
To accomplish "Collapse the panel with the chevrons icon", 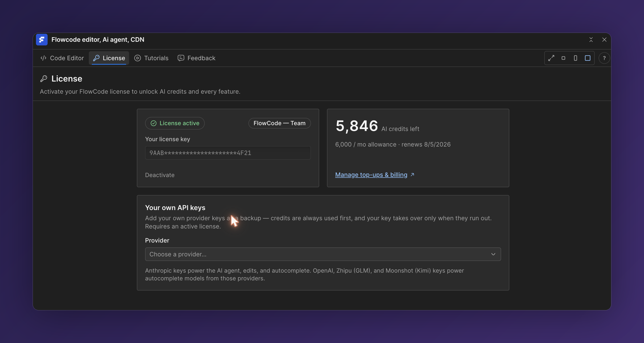I will pyautogui.click(x=591, y=40).
